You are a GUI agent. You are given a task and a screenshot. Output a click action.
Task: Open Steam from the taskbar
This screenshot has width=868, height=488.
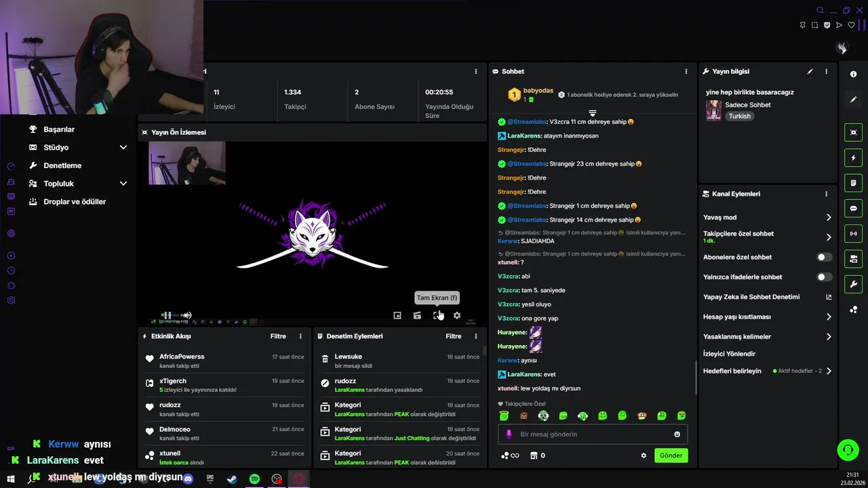232,479
